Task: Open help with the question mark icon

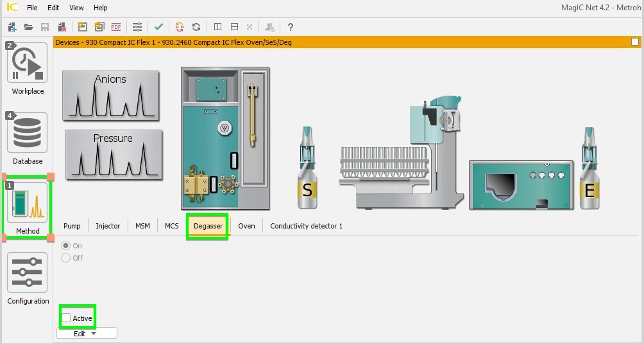Action: (291, 27)
